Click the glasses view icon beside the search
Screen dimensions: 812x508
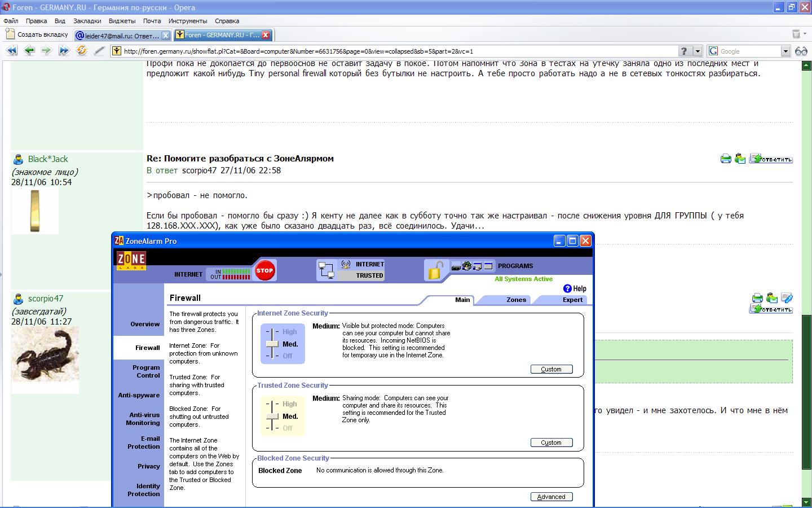tap(801, 51)
